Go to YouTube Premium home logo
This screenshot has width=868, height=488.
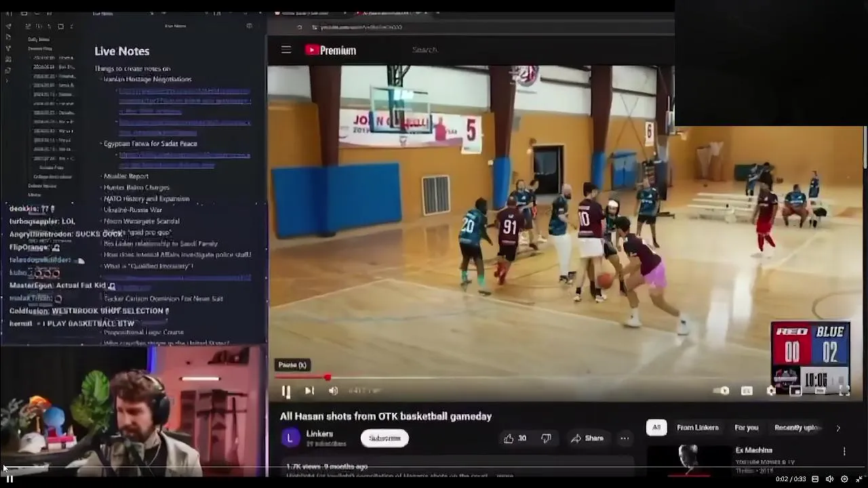click(331, 50)
